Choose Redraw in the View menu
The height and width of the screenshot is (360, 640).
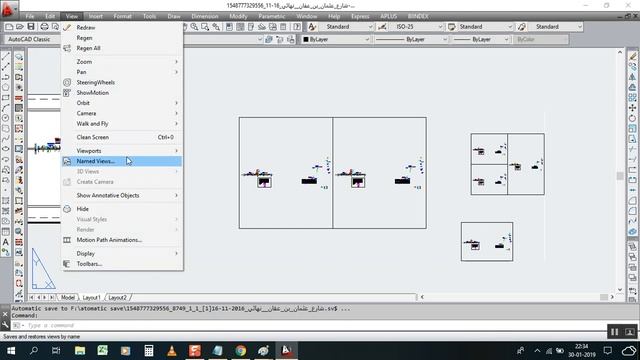tap(122, 27)
